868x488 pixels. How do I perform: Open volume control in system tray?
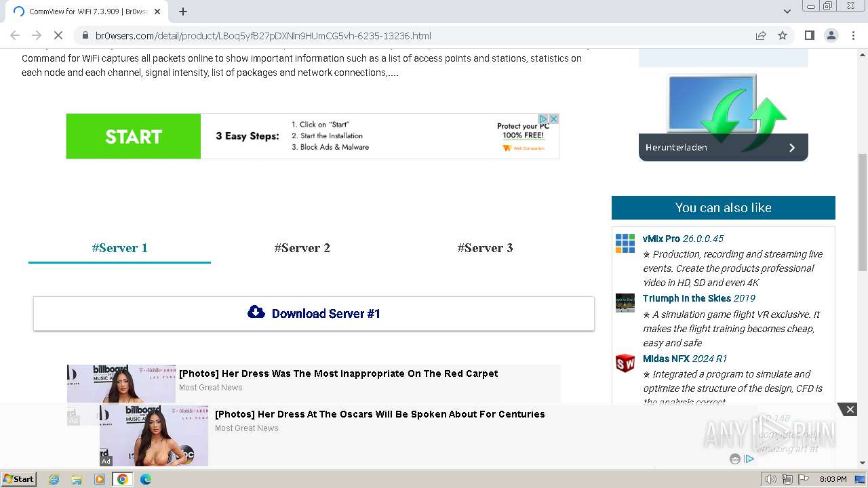(x=771, y=479)
